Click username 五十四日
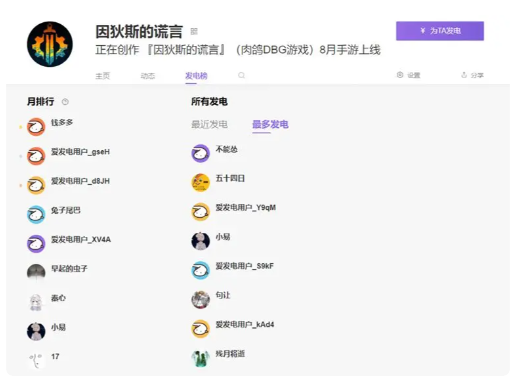The image size is (510, 377). click(230, 179)
